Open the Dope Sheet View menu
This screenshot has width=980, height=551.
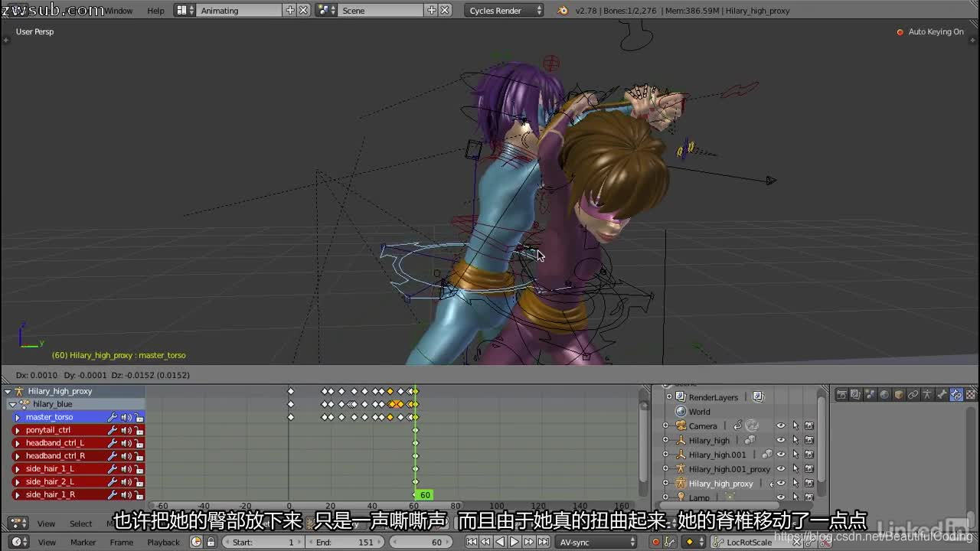point(47,523)
